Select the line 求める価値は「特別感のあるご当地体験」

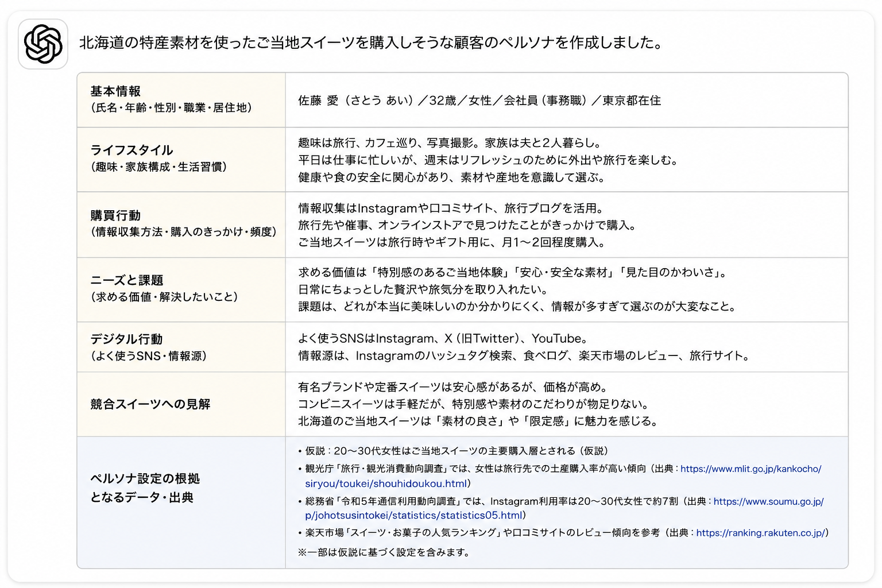pyautogui.click(x=513, y=272)
